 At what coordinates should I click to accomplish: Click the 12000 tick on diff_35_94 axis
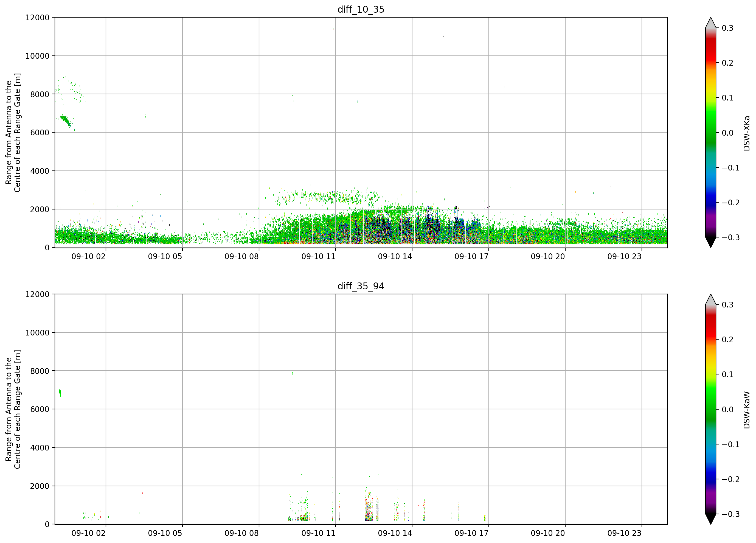pyautogui.click(x=37, y=295)
